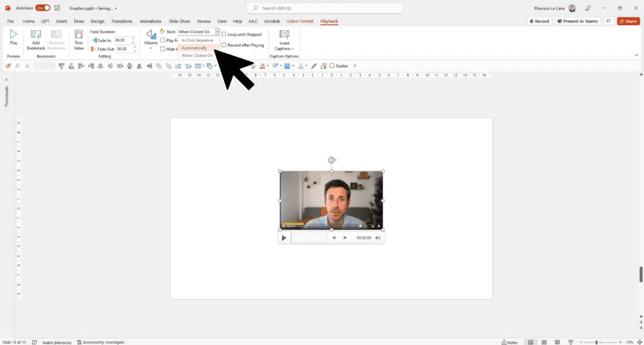Switch to the Video Format tab
The height and width of the screenshot is (345, 644).
click(300, 21)
